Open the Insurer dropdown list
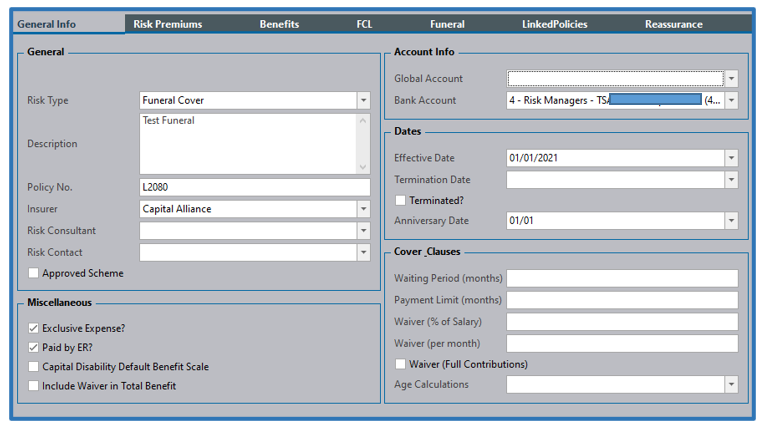The image size is (767, 426). coord(363,209)
